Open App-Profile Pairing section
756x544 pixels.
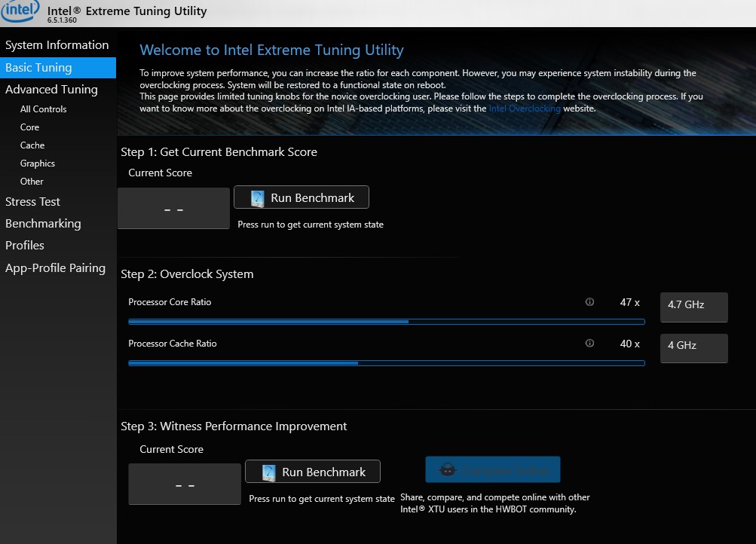(56, 268)
